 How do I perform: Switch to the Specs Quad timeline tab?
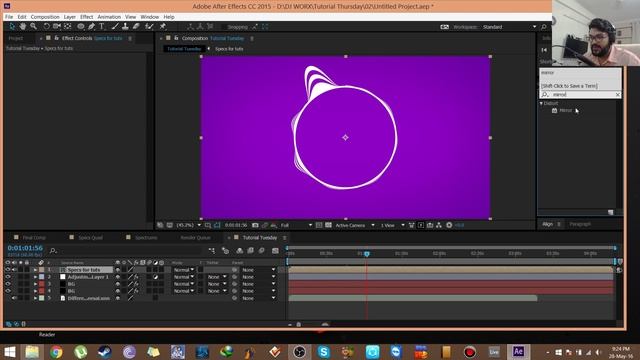tap(90, 238)
